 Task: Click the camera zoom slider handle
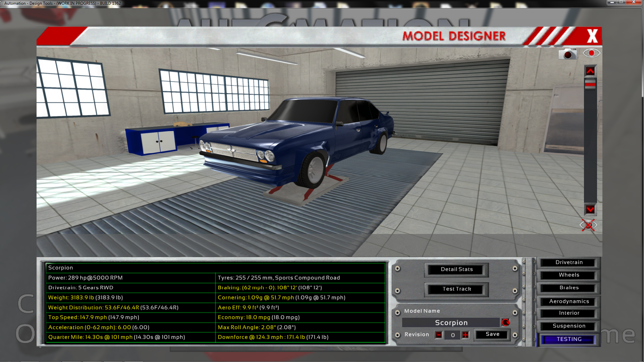[x=590, y=84]
